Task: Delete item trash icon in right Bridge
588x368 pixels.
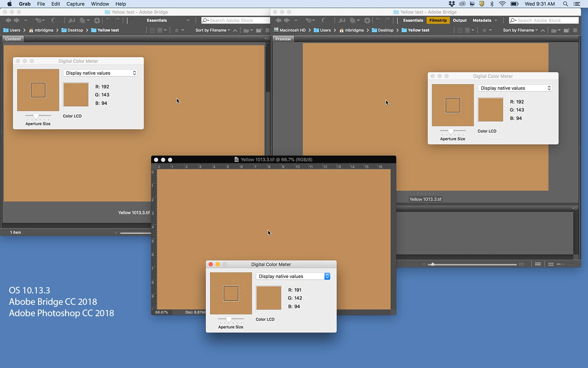Action: coord(575,30)
